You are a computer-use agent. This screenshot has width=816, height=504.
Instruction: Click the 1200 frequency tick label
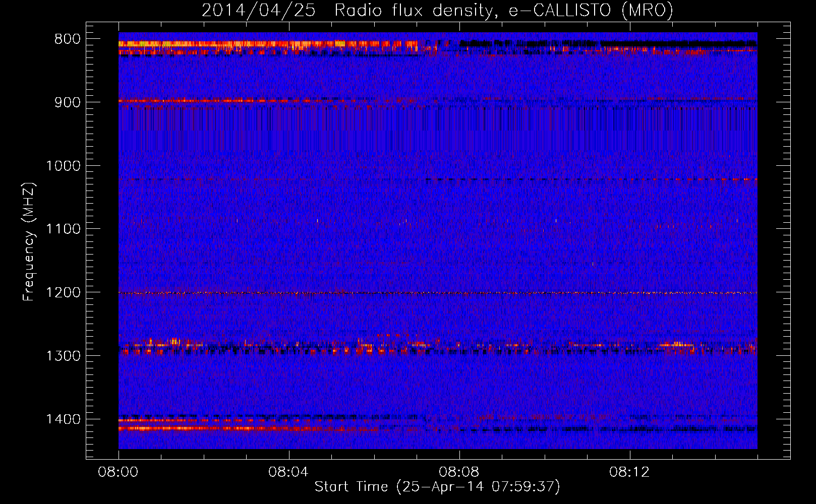(x=63, y=293)
